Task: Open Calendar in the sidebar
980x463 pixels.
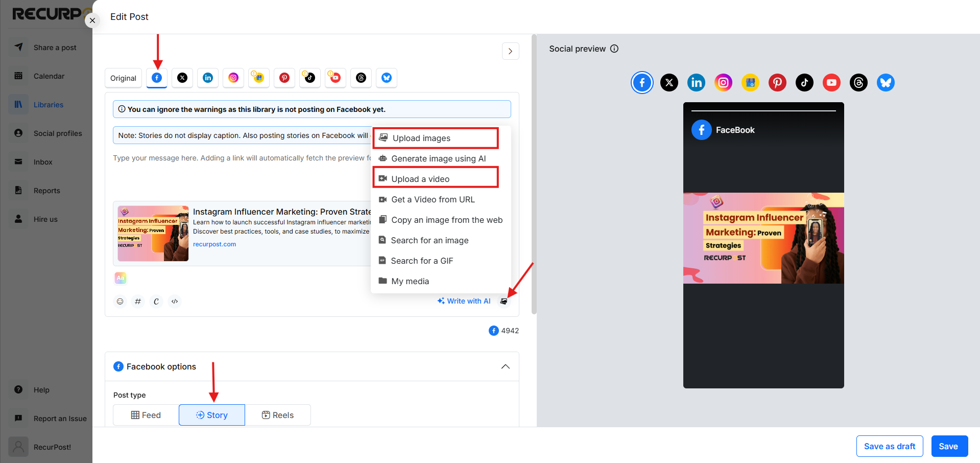Action: click(46, 76)
